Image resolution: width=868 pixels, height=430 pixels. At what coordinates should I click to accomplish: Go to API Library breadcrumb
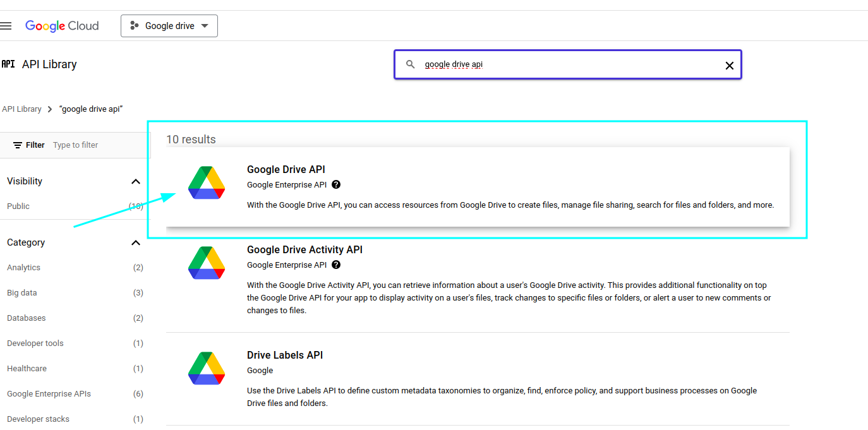21,109
